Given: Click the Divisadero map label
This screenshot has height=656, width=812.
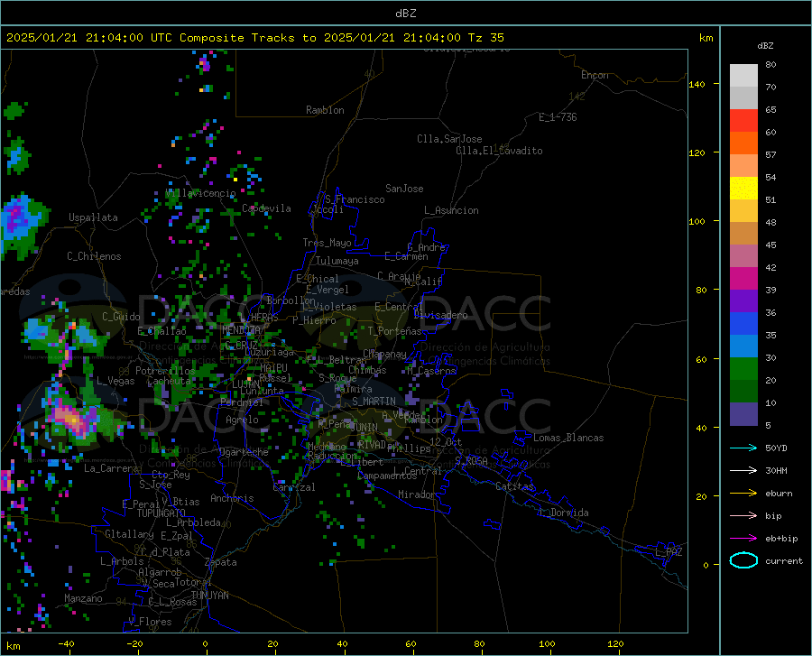Looking at the screenshot, I should pos(440,315).
